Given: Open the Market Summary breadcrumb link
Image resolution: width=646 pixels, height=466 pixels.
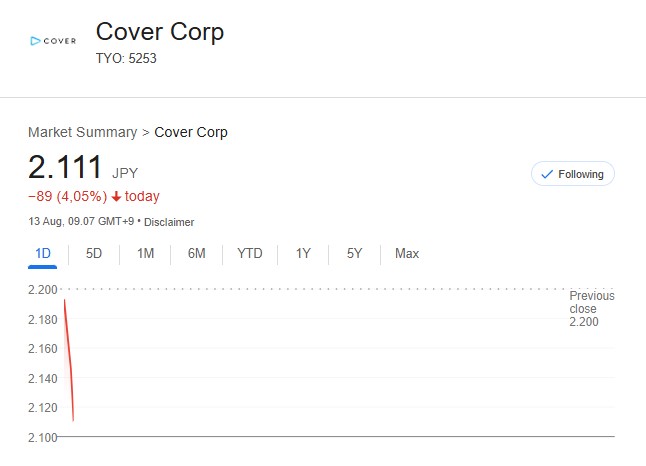Looking at the screenshot, I should click(x=82, y=132).
